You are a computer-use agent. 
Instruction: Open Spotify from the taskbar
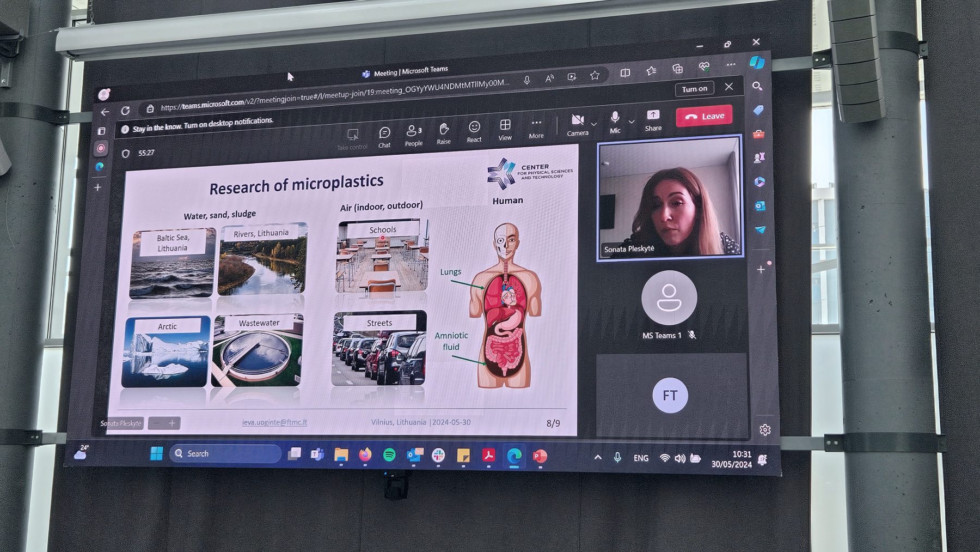pyautogui.click(x=389, y=455)
